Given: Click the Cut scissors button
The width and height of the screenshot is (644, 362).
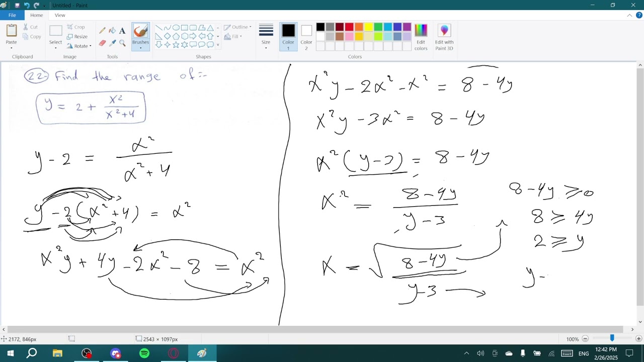Looking at the screenshot, I should [31, 27].
